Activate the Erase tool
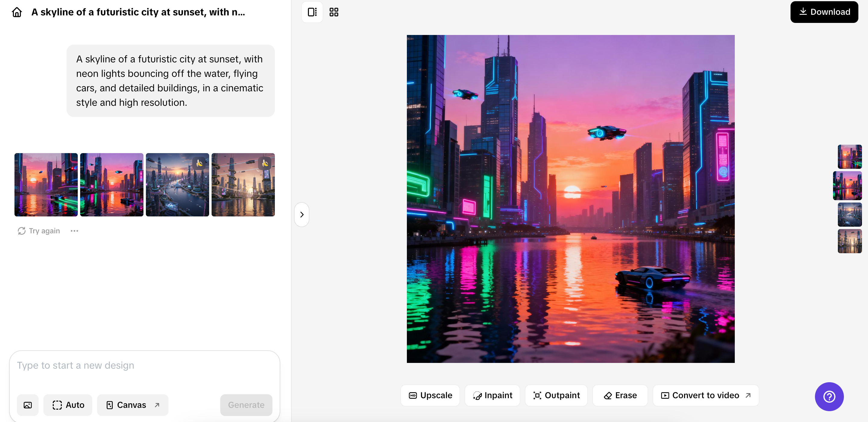 click(x=620, y=395)
